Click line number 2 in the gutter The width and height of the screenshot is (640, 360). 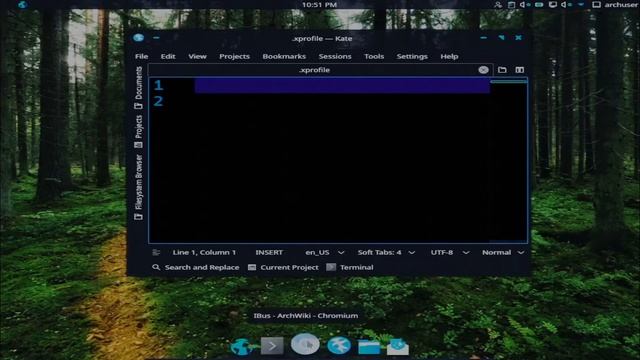[x=158, y=101]
